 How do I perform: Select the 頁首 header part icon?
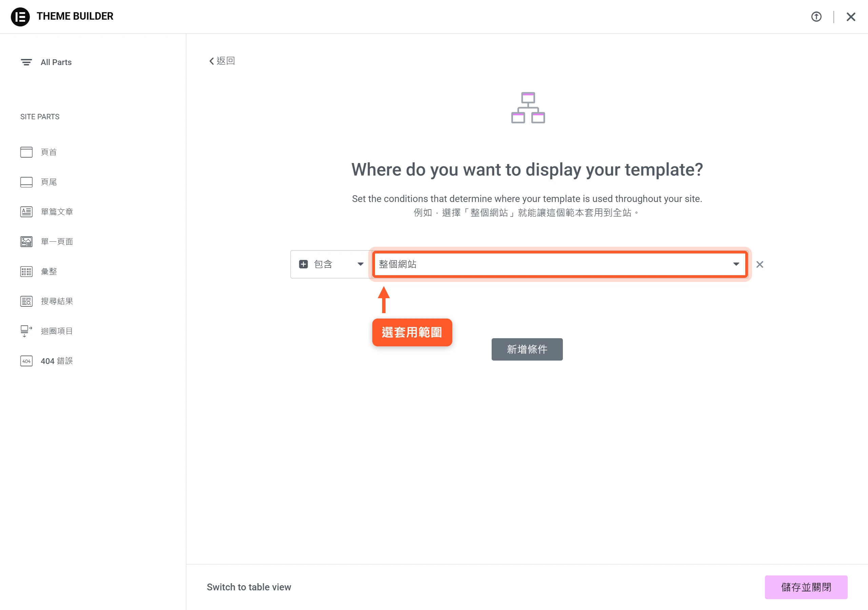click(x=26, y=152)
